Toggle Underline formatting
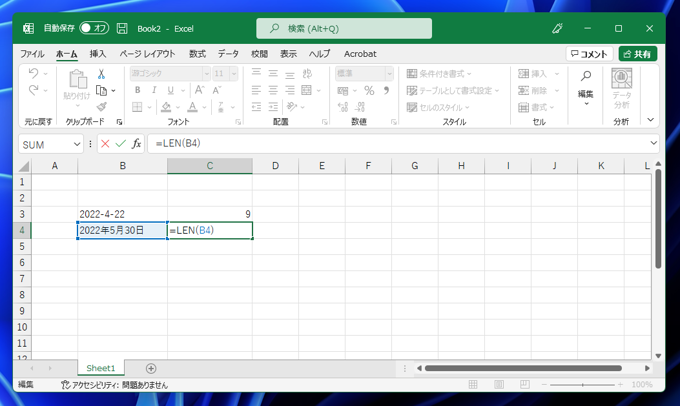The image size is (680, 406). [170, 90]
